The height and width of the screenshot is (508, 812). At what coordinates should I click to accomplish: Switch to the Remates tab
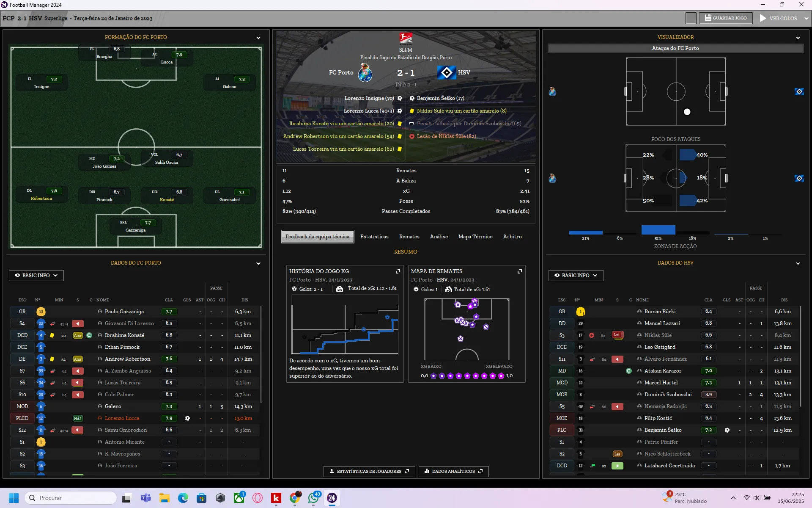[x=409, y=237]
